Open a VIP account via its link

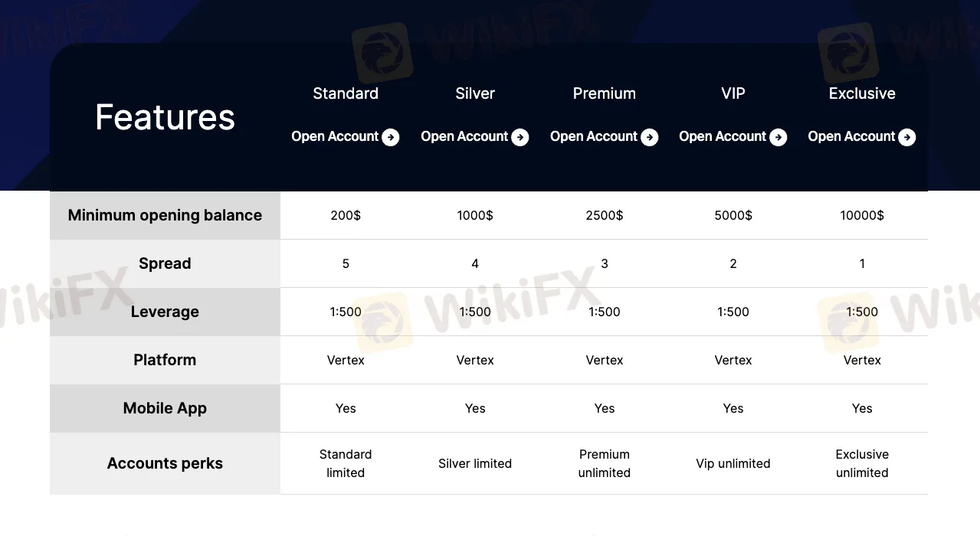723,137
